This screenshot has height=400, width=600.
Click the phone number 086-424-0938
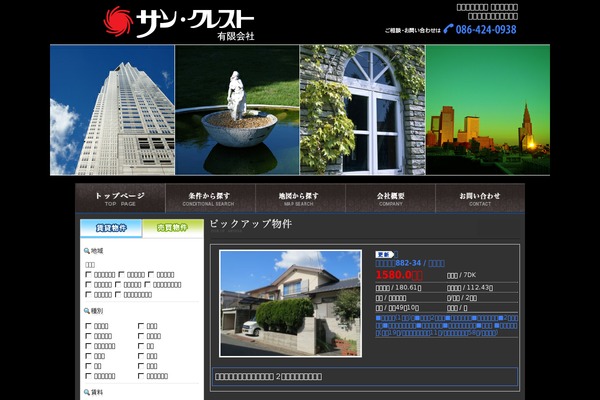(486, 29)
